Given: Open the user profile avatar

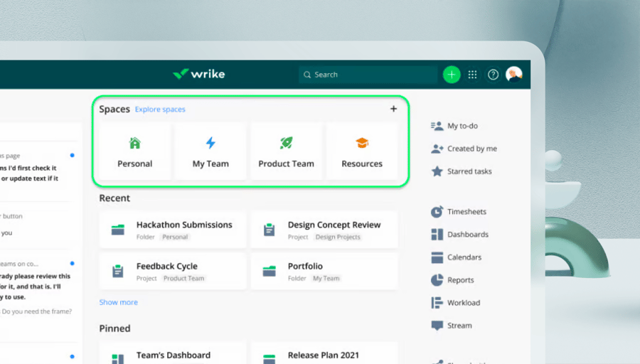Looking at the screenshot, I should (x=514, y=74).
